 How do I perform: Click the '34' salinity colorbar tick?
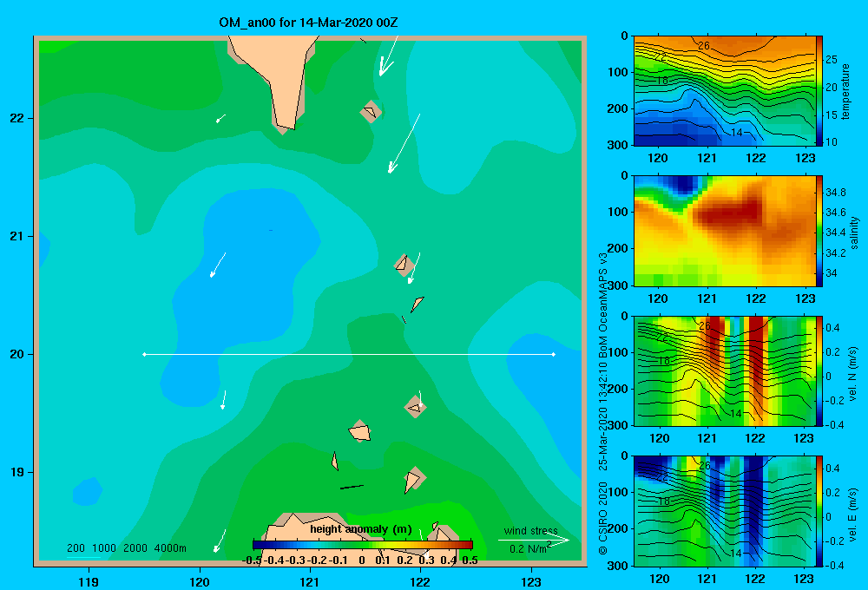click(831, 272)
